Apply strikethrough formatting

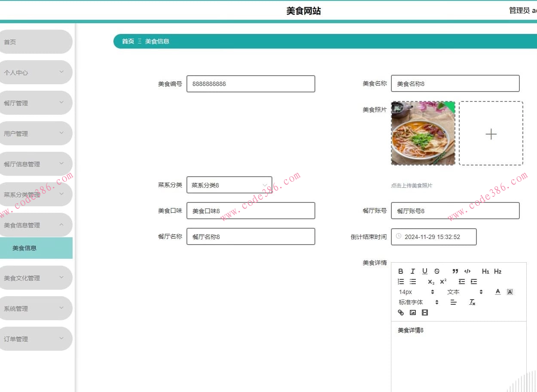click(x=437, y=271)
